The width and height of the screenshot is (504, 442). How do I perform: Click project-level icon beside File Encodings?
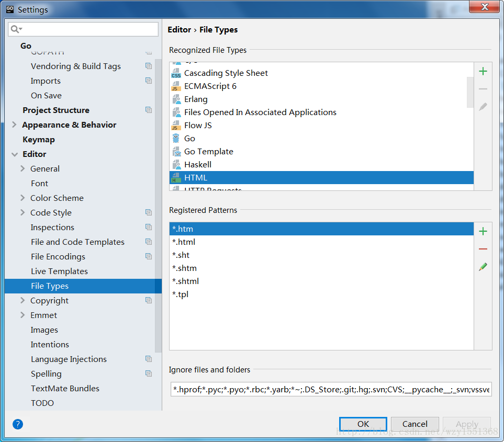149,256
